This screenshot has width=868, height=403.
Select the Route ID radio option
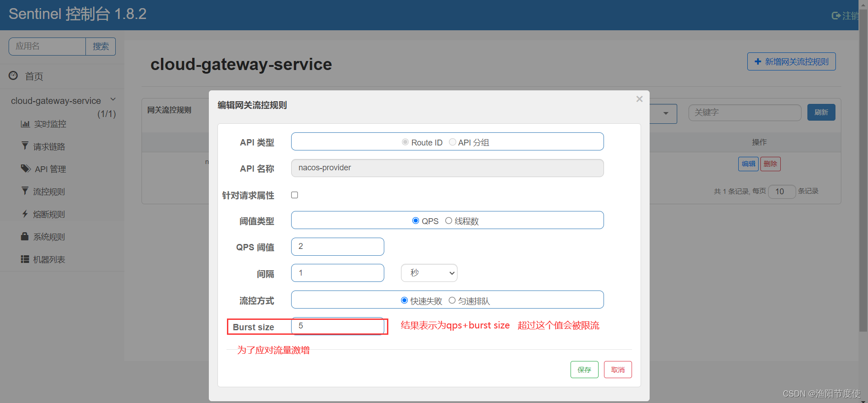coord(405,142)
